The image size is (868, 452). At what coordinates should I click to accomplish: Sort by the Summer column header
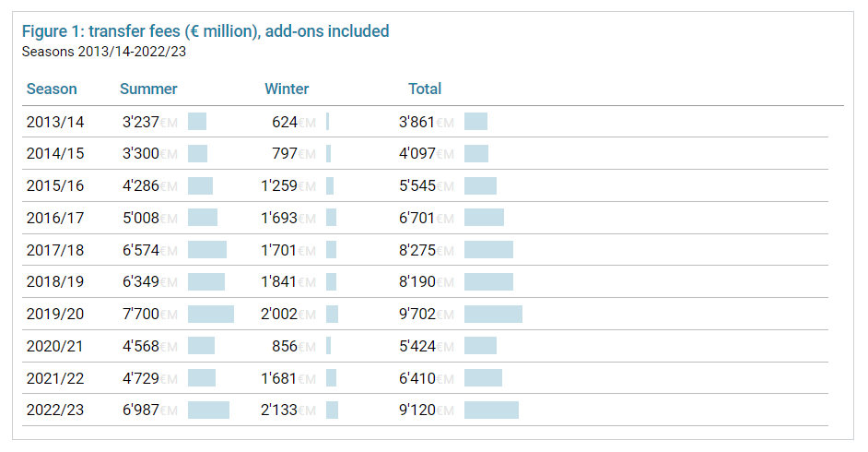pyautogui.click(x=148, y=89)
